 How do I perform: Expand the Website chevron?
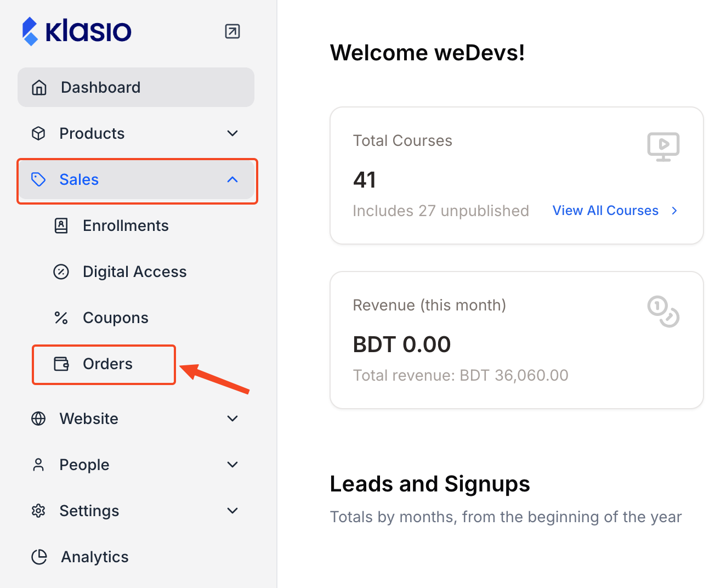pos(232,419)
